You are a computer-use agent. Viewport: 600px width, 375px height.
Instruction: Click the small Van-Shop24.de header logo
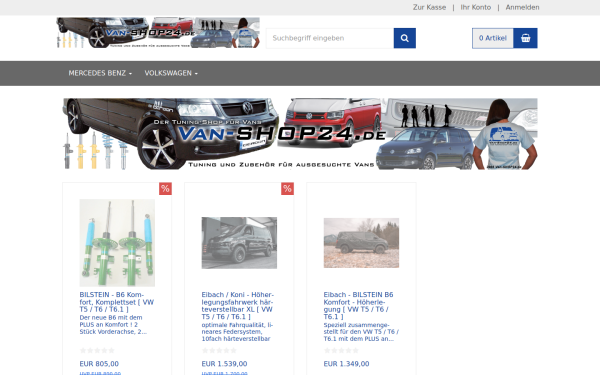(158, 33)
